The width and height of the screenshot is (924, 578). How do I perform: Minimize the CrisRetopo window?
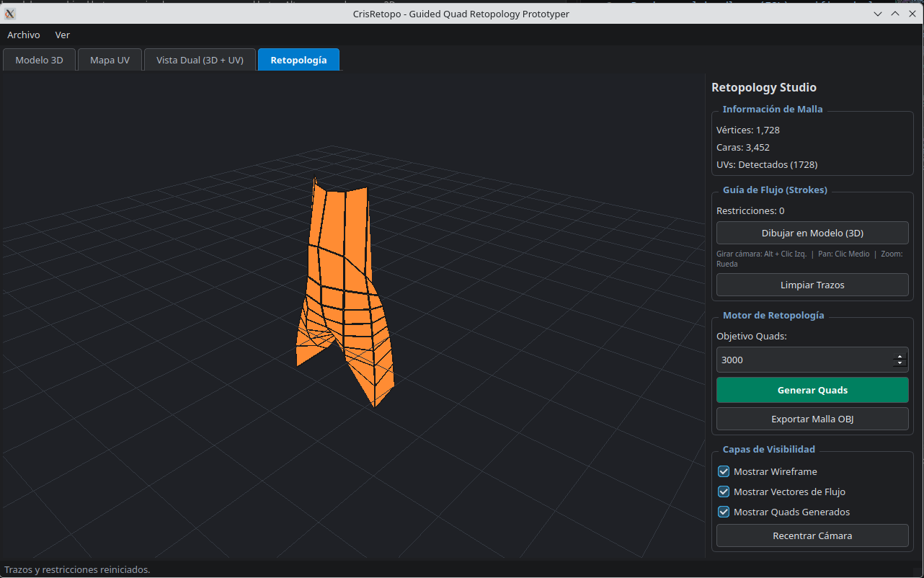click(878, 14)
